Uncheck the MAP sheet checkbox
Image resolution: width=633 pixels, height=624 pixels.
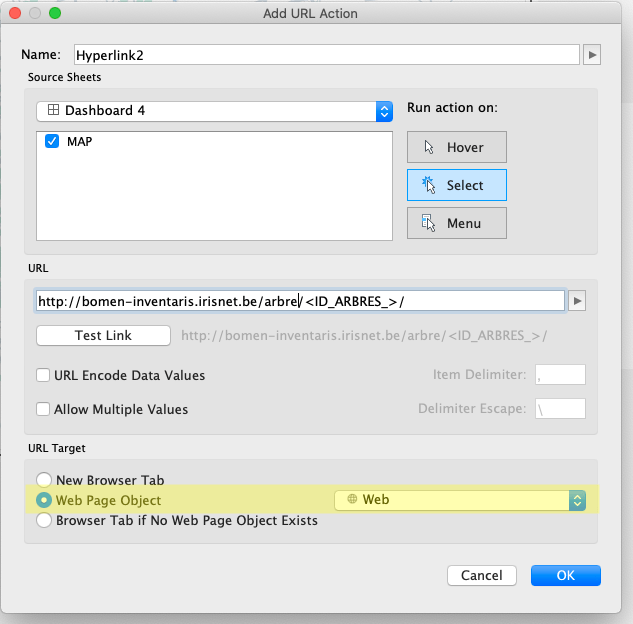pos(53,142)
